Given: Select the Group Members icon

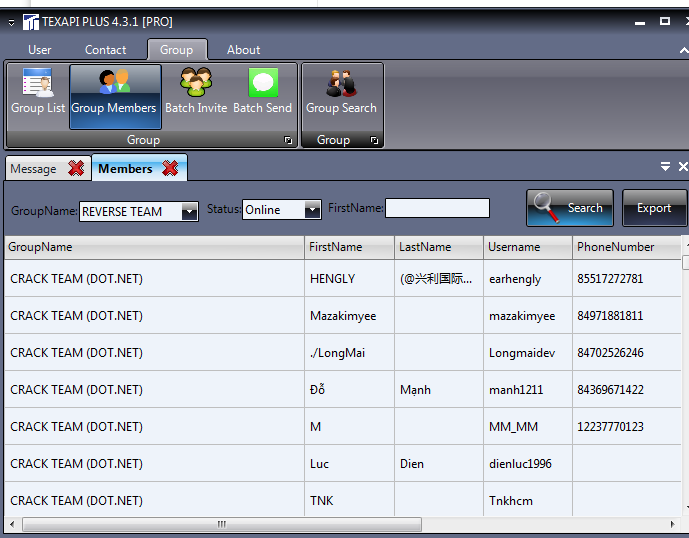Looking at the screenshot, I should click(113, 92).
